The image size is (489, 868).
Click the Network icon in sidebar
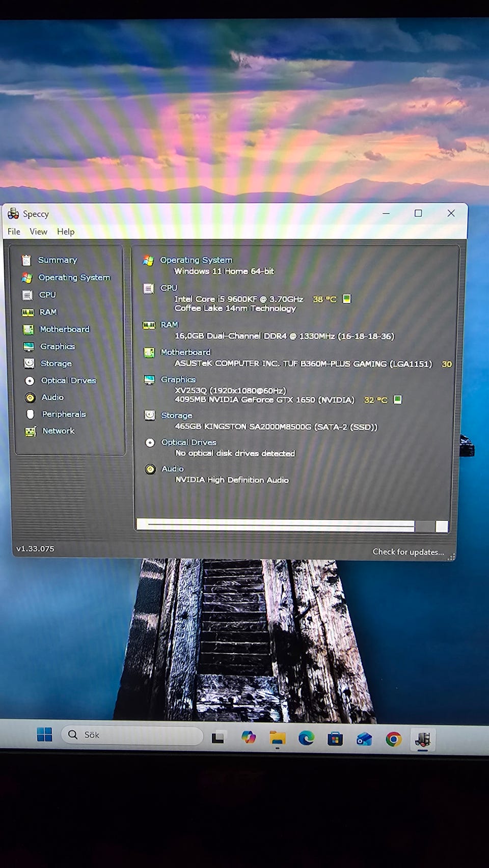click(31, 431)
